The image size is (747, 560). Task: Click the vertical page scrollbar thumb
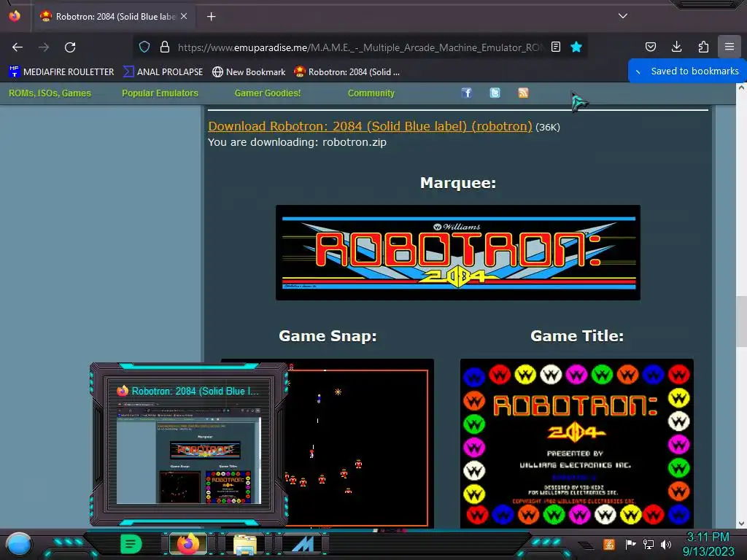[x=741, y=322]
